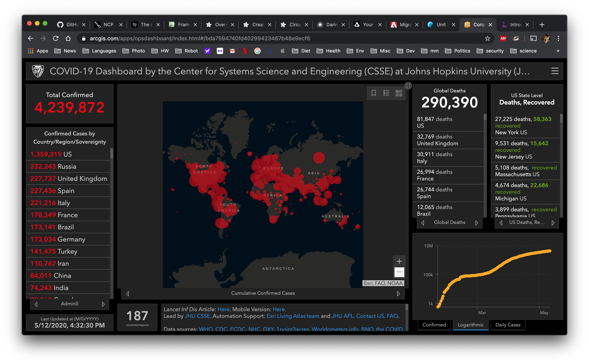Select New York US deaths entry
The height and width of the screenshot is (364, 589).
point(525,125)
